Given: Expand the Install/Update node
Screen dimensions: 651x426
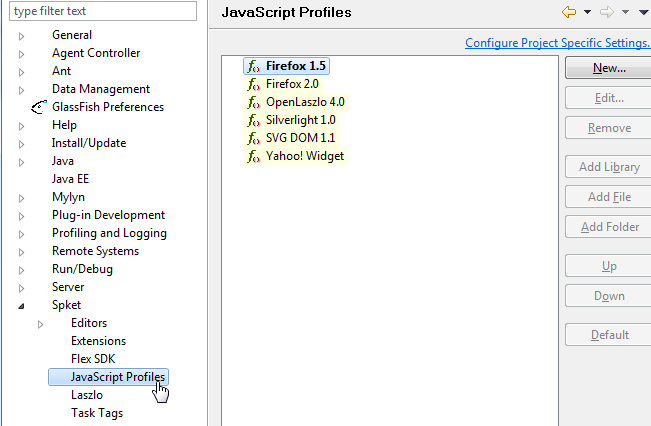Looking at the screenshot, I should click(22, 144).
